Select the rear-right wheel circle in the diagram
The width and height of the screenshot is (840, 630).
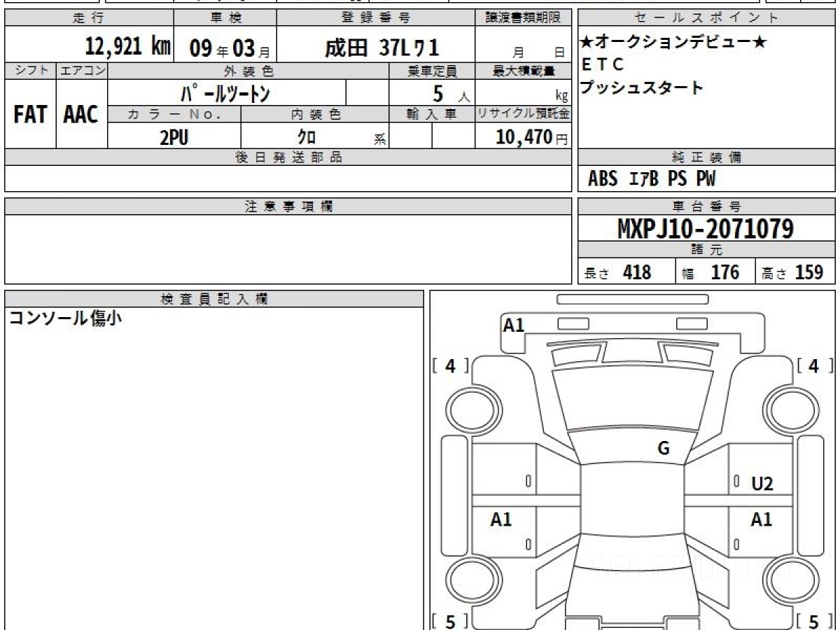(788, 579)
